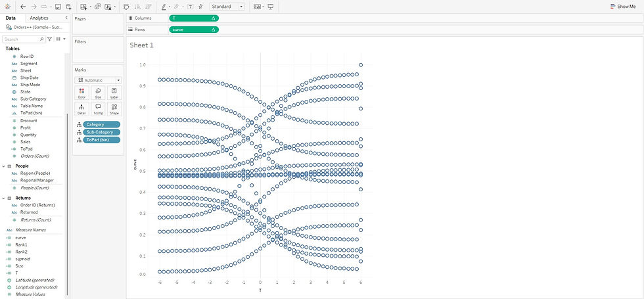This screenshot has width=644, height=299.
Task: Click the Undo back arrow icon
Action: (23, 7)
